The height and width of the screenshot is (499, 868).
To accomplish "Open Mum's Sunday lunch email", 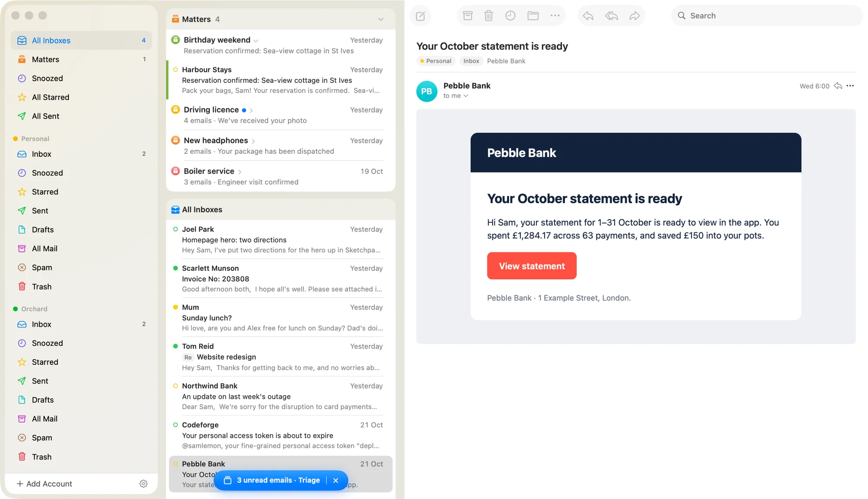I will coord(280,317).
